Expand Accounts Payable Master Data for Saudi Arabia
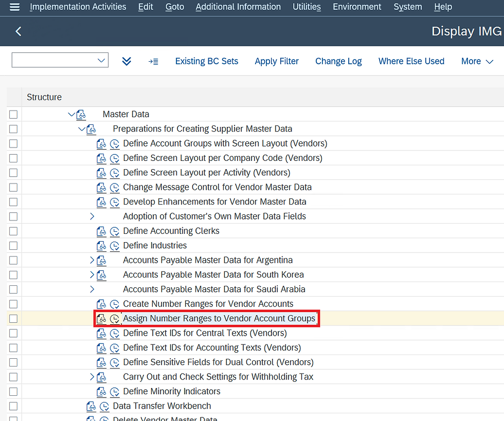Screen dimensions: 504x421 click(92, 289)
